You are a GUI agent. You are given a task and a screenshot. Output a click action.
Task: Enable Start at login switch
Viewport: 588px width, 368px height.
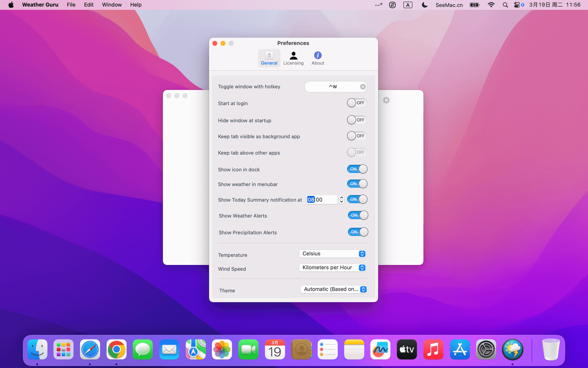click(356, 103)
